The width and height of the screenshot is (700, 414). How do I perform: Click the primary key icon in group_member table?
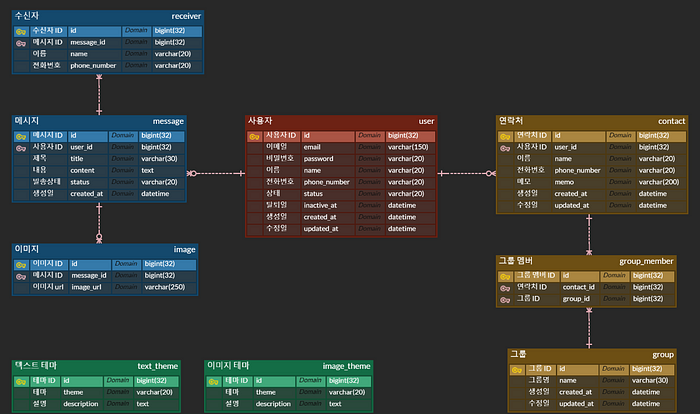[505, 276]
